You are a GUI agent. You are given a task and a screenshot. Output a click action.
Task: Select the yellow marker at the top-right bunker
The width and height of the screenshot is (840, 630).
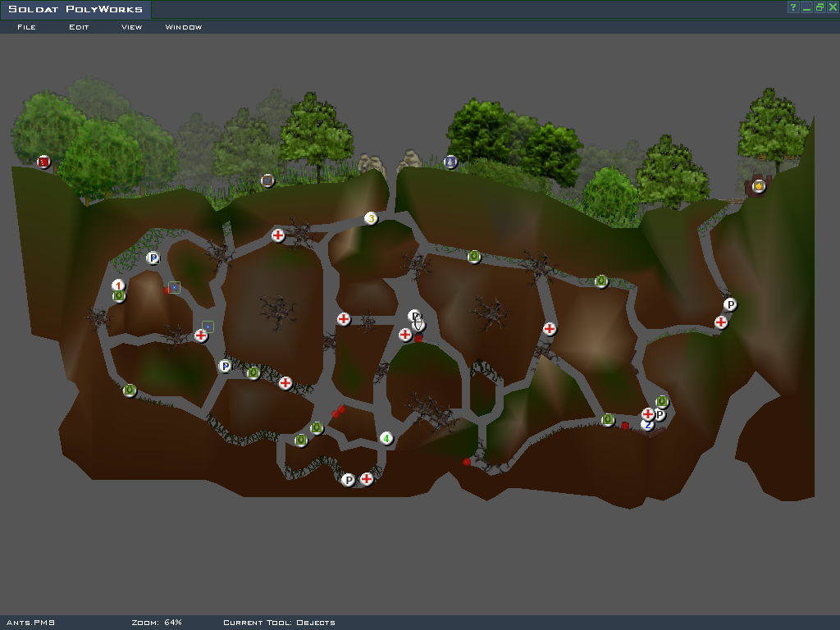759,186
